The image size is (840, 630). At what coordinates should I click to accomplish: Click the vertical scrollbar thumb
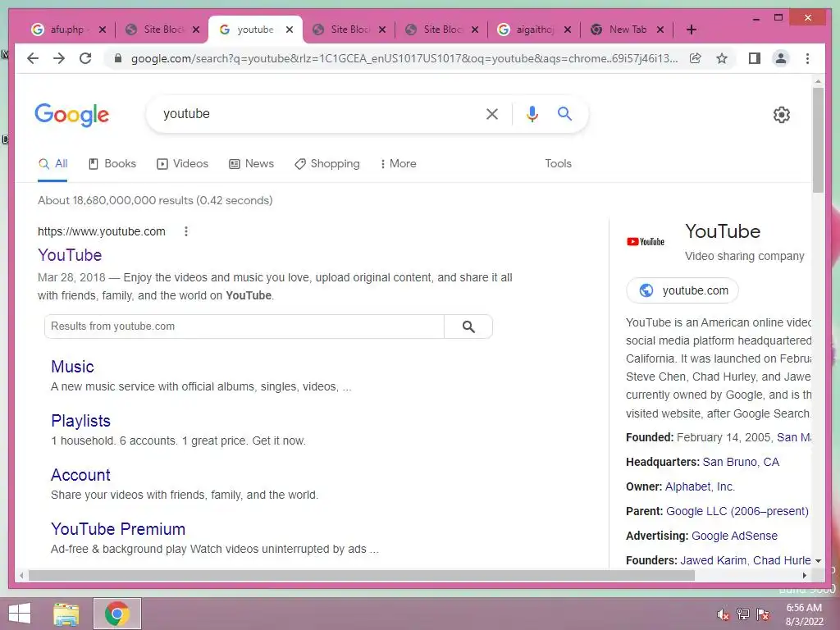click(818, 139)
